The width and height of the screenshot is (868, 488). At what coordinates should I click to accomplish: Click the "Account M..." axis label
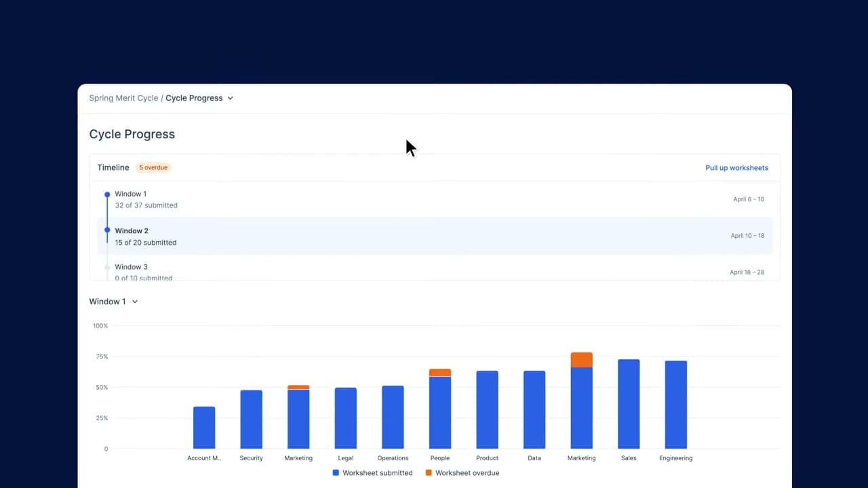click(x=204, y=458)
